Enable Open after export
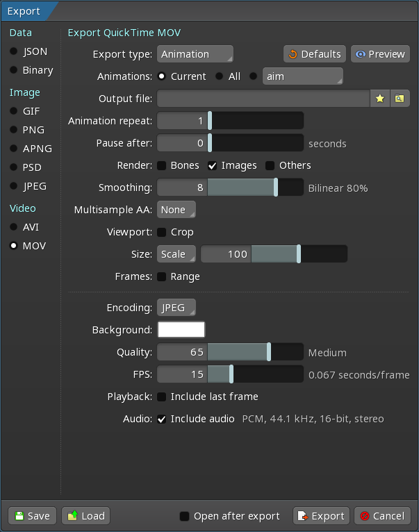419x532 pixels. point(185,516)
